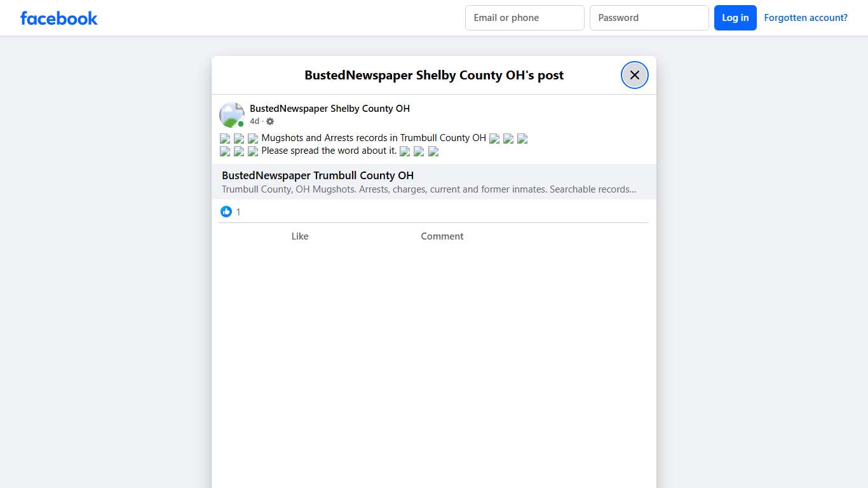Click the Email or phone input field
This screenshot has height=488, width=868.
pos(524,18)
